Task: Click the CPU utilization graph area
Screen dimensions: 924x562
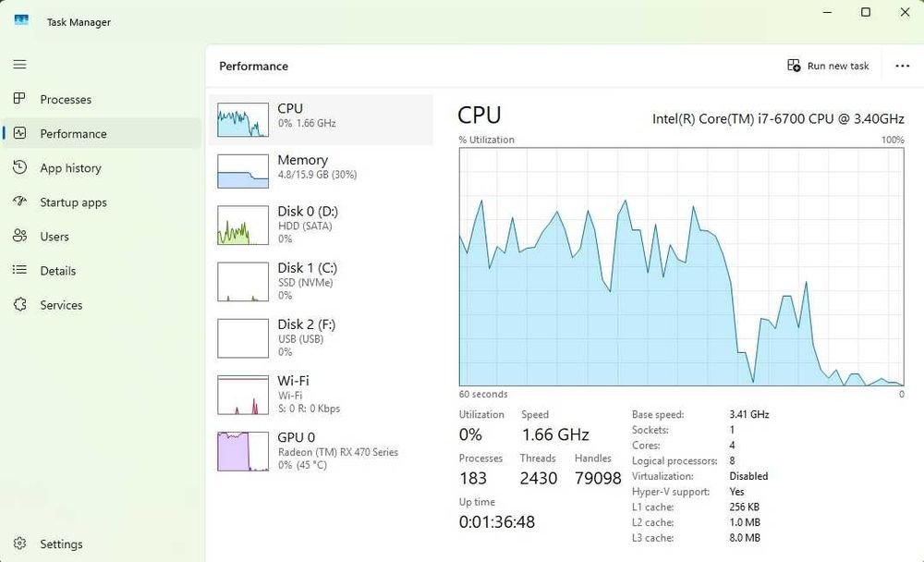Action: tap(681, 266)
